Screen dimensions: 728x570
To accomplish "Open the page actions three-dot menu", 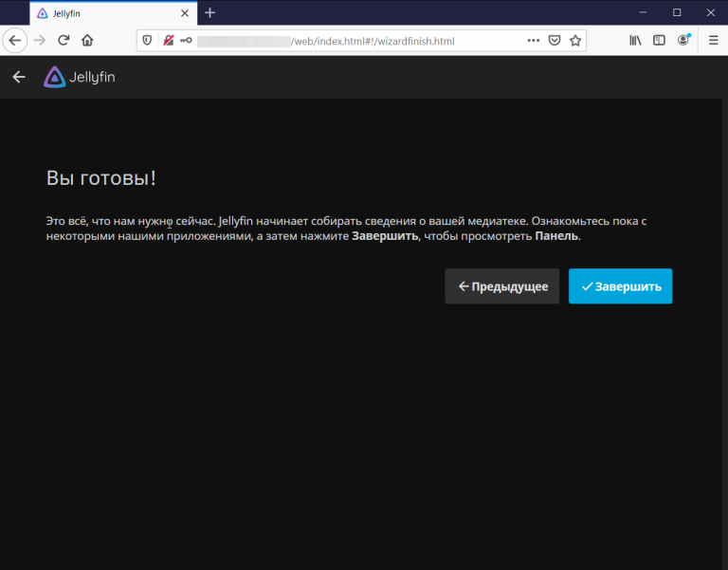I will tap(533, 41).
